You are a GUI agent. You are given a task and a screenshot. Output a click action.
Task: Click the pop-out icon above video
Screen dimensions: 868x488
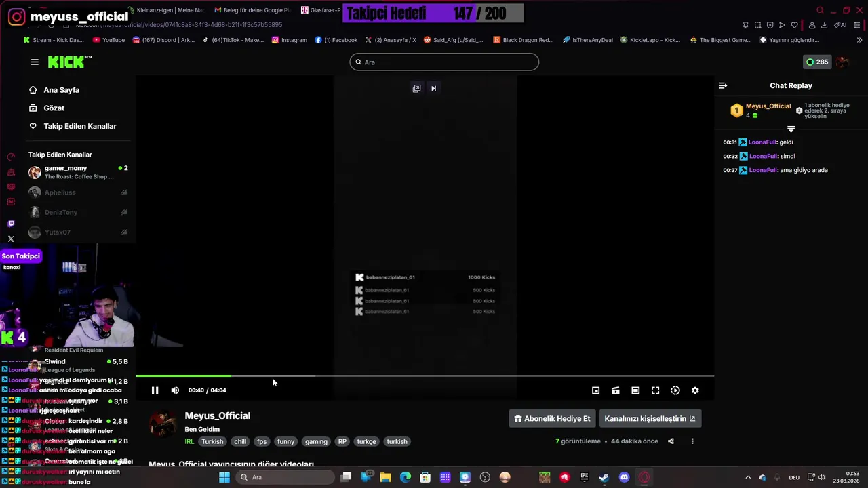[x=416, y=88]
